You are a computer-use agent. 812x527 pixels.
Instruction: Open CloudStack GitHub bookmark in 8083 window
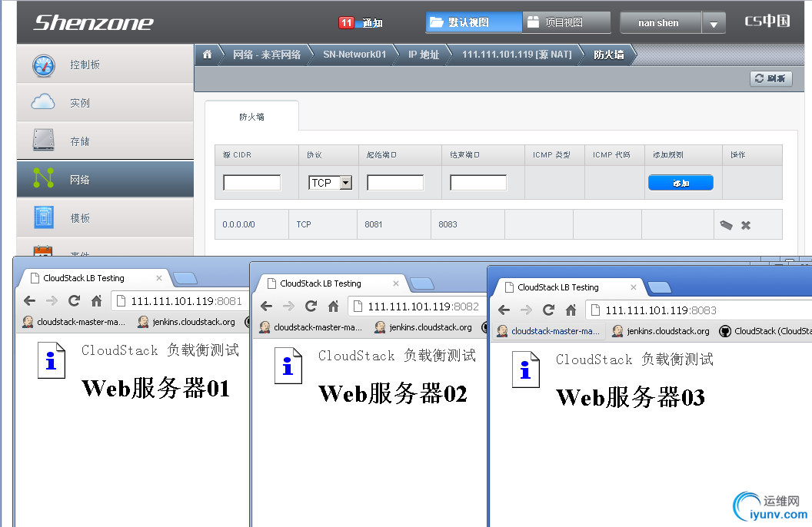[x=765, y=331]
